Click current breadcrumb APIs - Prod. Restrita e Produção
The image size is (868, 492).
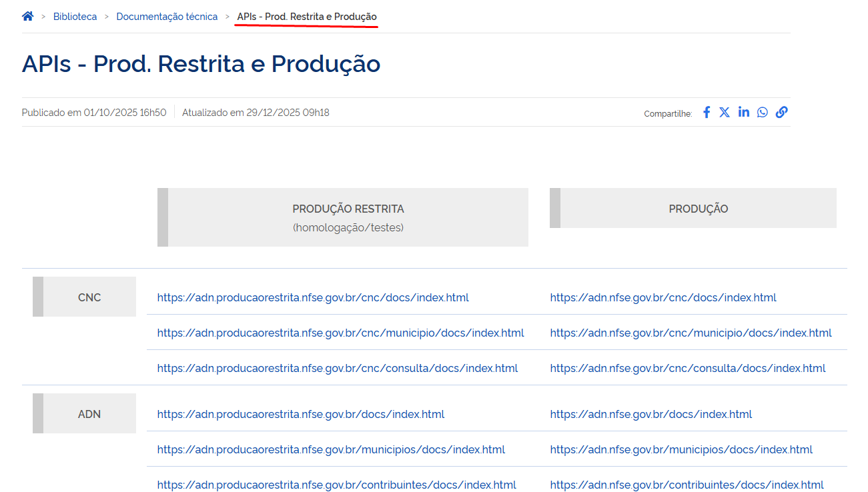click(x=307, y=17)
